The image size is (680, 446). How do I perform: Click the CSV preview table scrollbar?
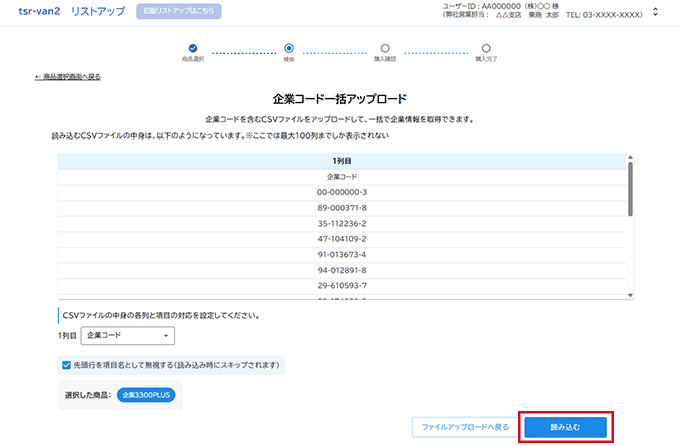630,190
